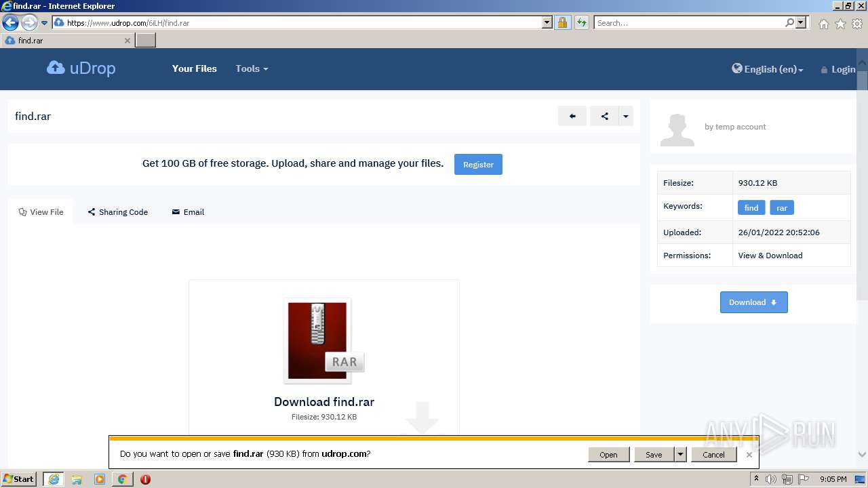The height and width of the screenshot is (488, 868).
Task: Click the 'find' keyword tag
Action: pos(751,207)
